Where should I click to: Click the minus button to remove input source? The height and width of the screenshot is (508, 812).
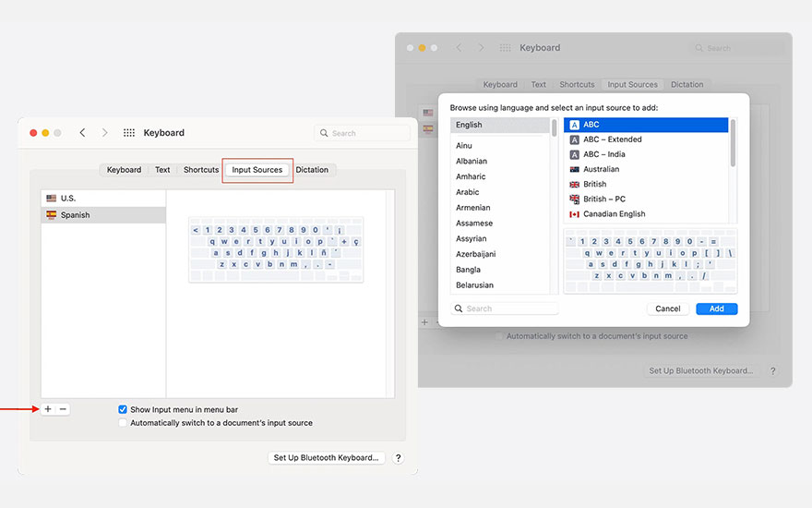pos(63,409)
